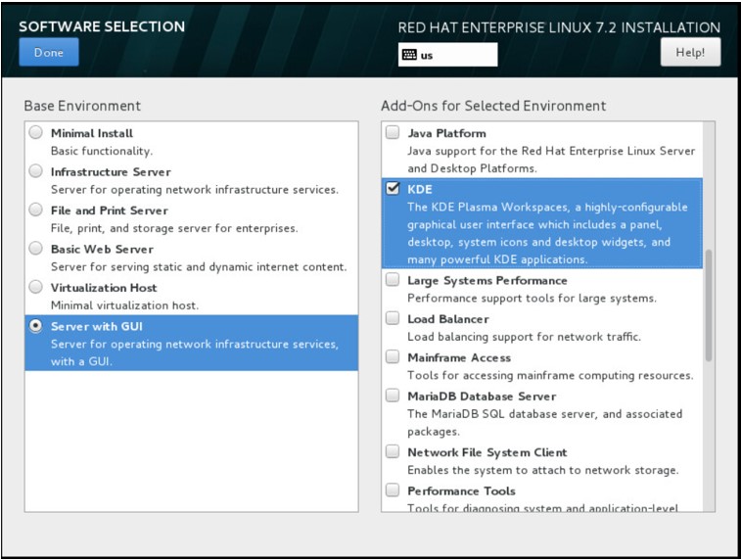
Task: Click 'Performance support tools for large systems.'
Action: (533, 299)
